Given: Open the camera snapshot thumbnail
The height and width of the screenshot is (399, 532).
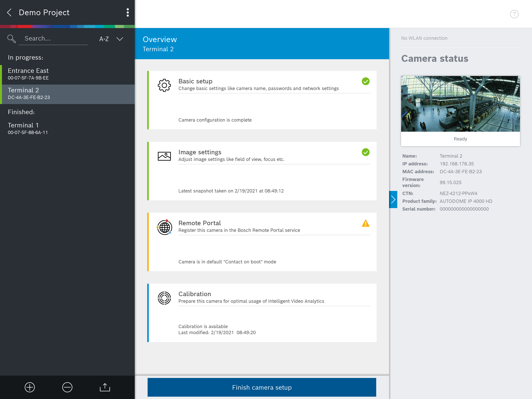Looking at the screenshot, I should [x=460, y=104].
